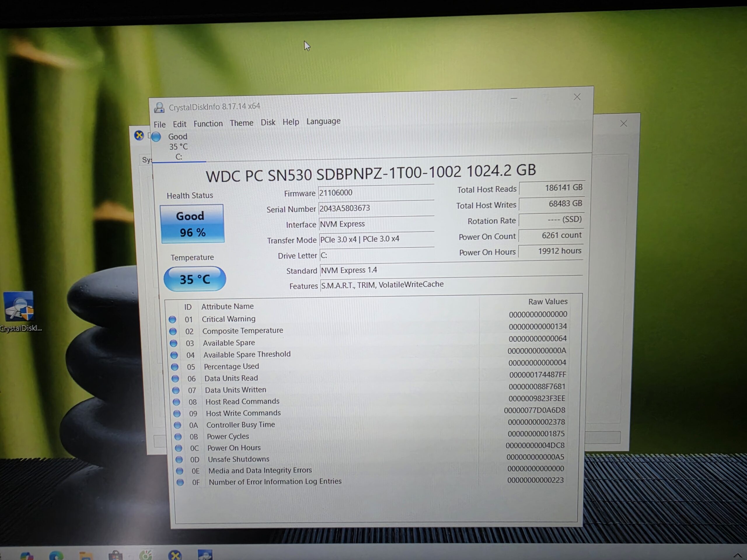Click the status dot for Number of Error Information Log Entries
Screen dimensions: 747x560
[180, 482]
